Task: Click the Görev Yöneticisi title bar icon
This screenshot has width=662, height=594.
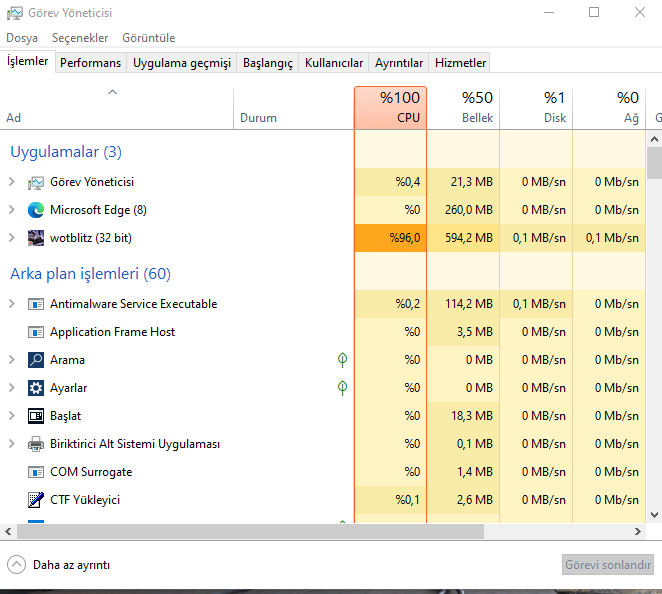Action: click(x=14, y=13)
